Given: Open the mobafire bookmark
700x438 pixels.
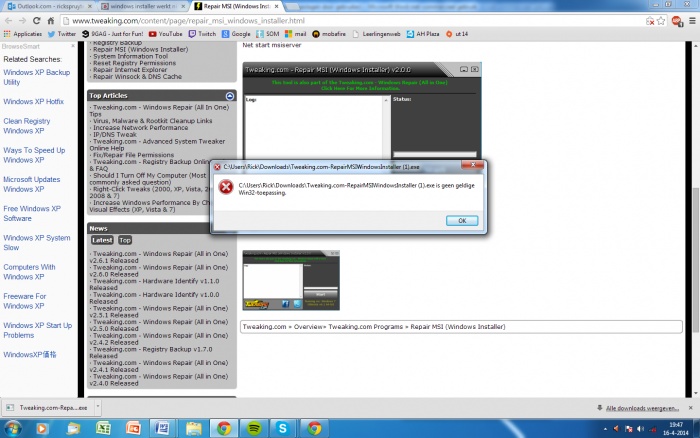Looking at the screenshot, I should pyautogui.click(x=329, y=34).
